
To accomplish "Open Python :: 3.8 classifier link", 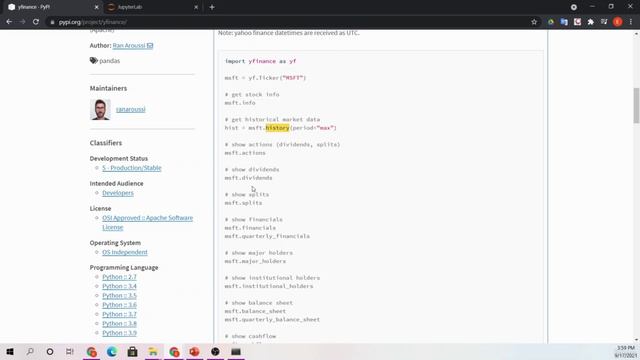I will [119, 324].
